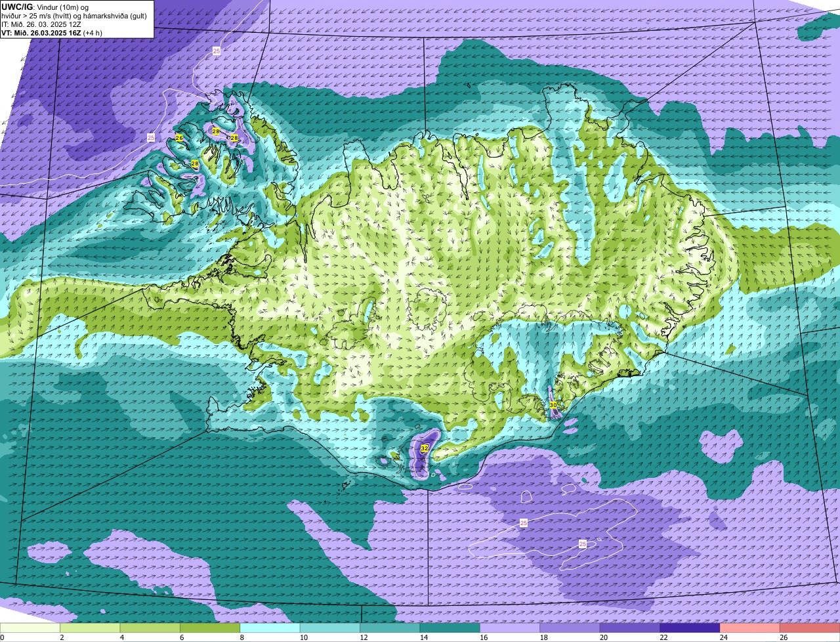Click the 8–10 m/s light cyan legend swatch
This screenshot has width=840, height=642.
point(270,628)
